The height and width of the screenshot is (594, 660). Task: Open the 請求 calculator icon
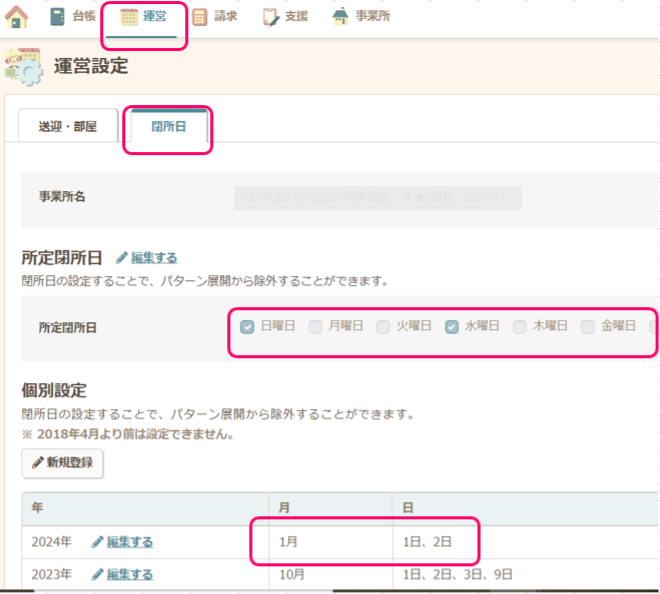pyautogui.click(x=200, y=17)
